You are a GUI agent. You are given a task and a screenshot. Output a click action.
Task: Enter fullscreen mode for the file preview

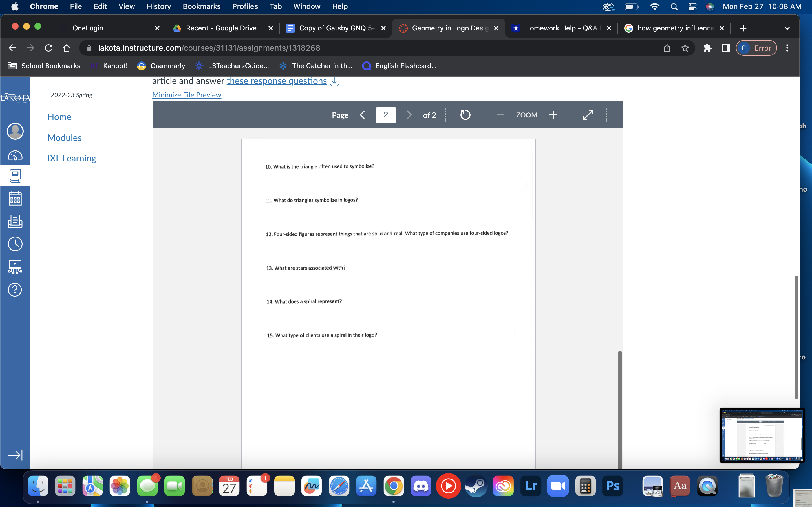click(588, 115)
